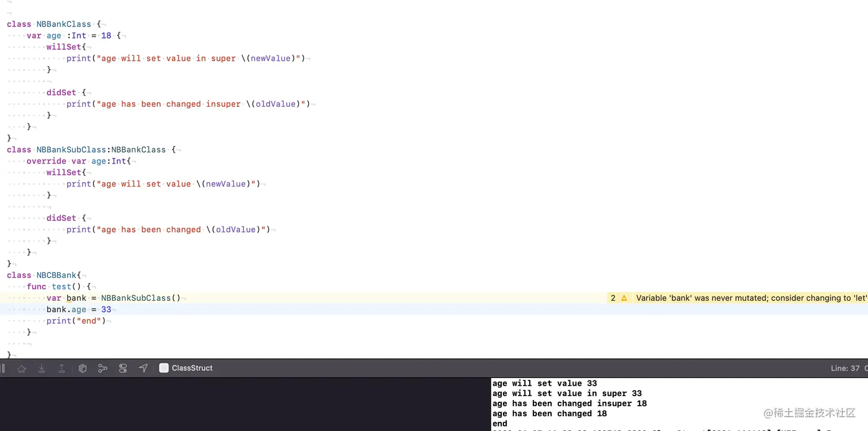
Task: Click the issue count '2' badge
Action: pos(613,298)
